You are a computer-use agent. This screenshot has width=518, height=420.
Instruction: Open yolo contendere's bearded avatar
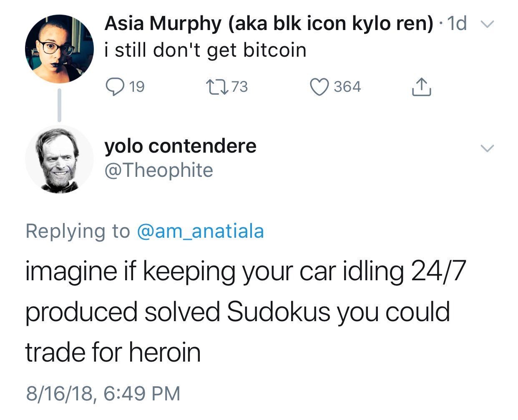(x=59, y=159)
